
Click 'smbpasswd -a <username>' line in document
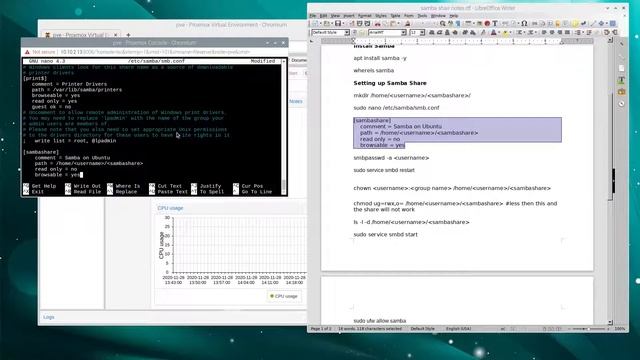pos(391,158)
